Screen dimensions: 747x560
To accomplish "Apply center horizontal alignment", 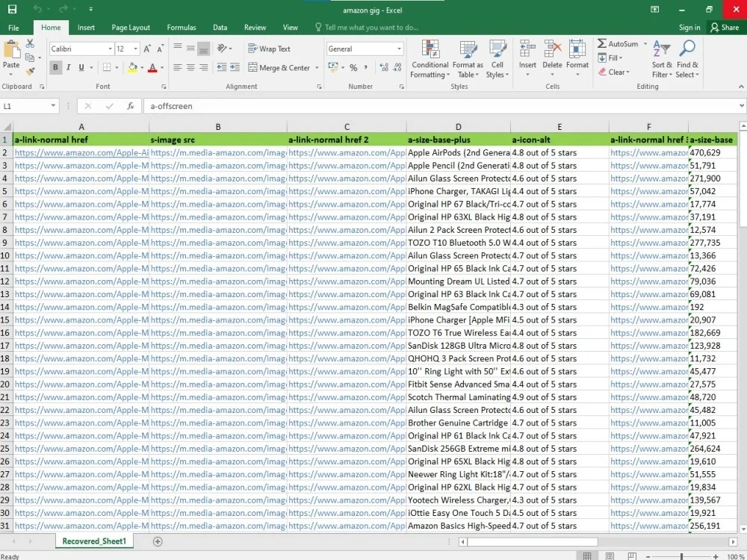I will click(x=190, y=68).
